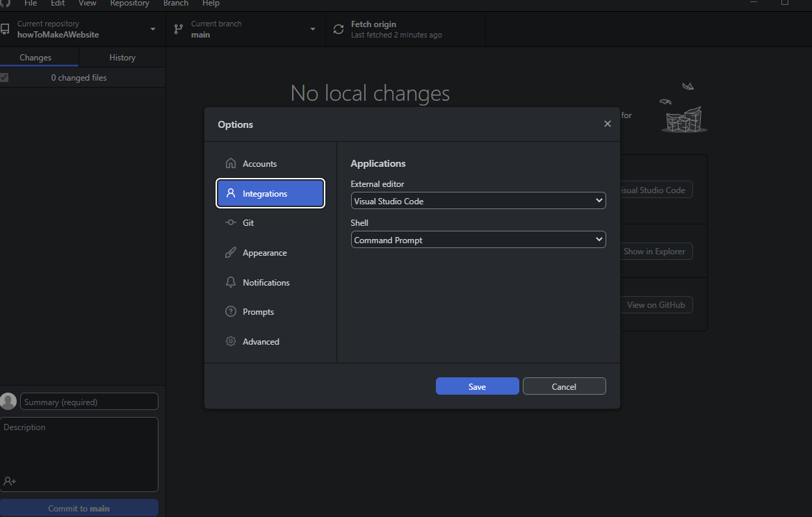Open Advanced settings with gear icon

click(231, 342)
